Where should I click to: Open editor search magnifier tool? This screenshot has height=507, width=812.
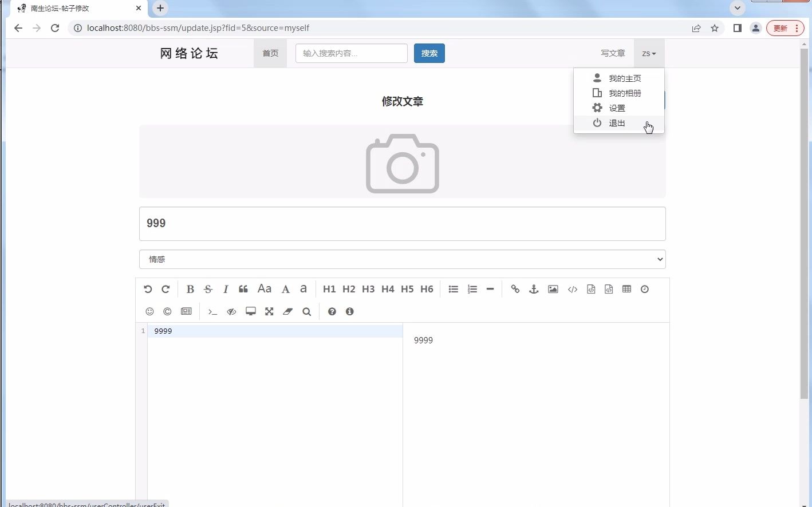[x=307, y=312]
